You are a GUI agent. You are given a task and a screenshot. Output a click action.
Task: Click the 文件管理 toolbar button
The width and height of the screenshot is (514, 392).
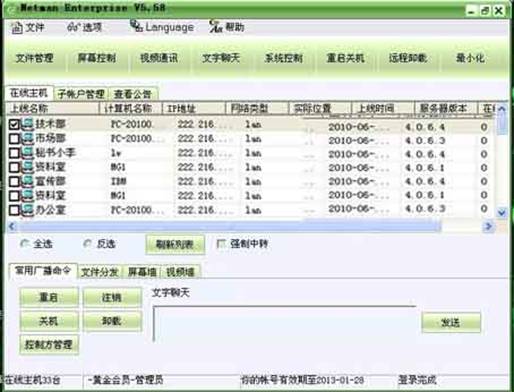point(35,58)
